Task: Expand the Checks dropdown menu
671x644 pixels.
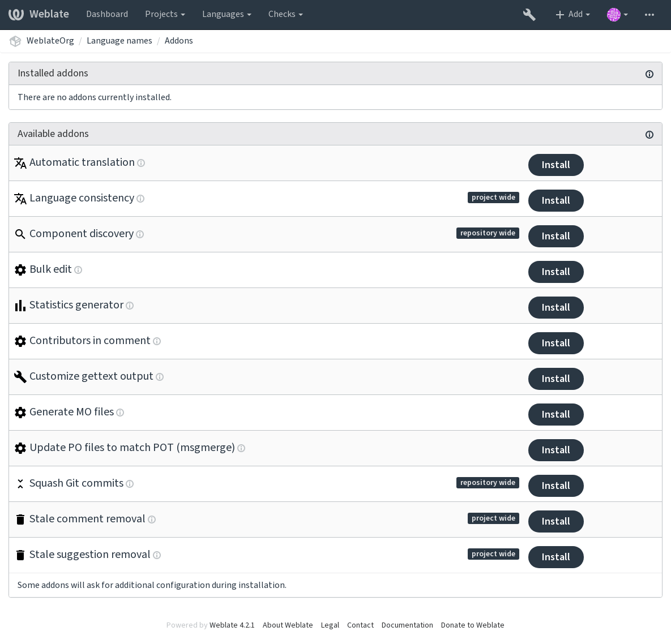Action: tap(285, 14)
